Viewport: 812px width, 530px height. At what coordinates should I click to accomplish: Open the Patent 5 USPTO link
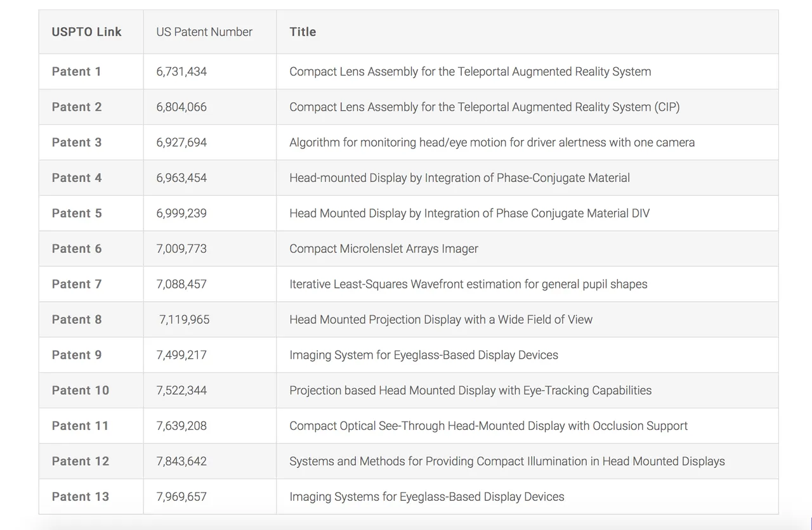pyautogui.click(x=77, y=214)
